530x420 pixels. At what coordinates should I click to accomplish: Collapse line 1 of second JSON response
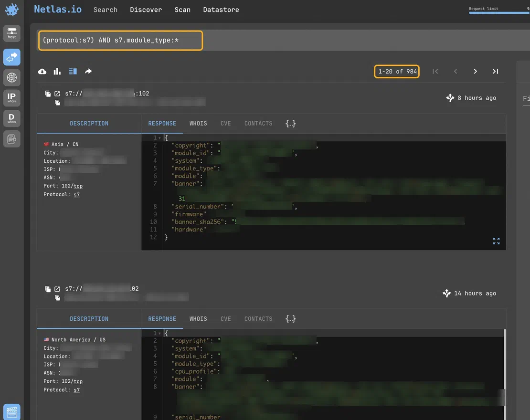(159, 333)
